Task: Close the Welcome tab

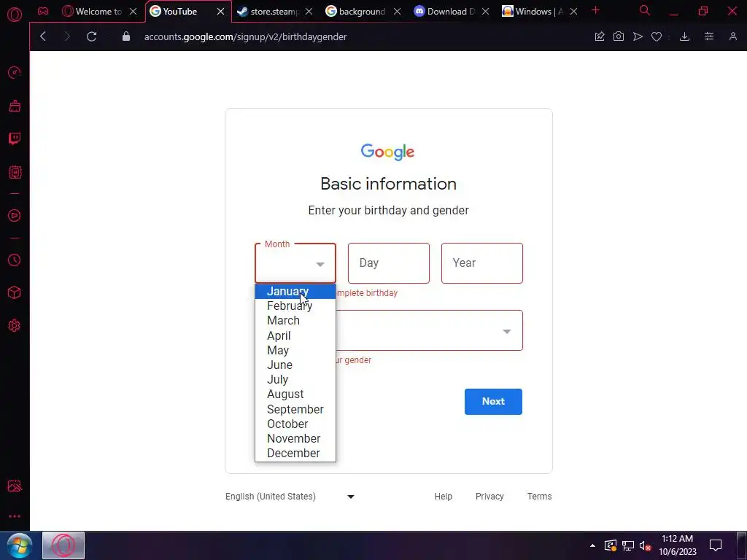Action: point(133,12)
